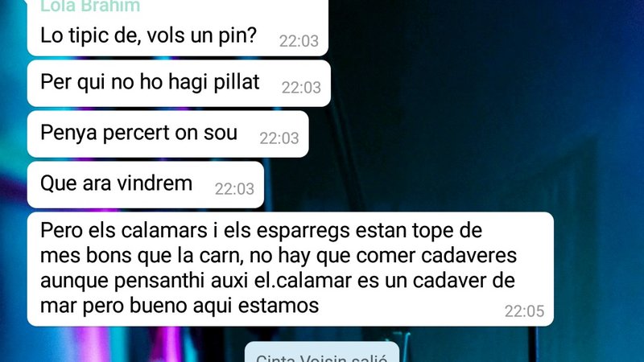Click the 22:03 timestamp on the 'vols un pin?' message
Image resolution: width=644 pixels, height=362 pixels.
(x=299, y=41)
